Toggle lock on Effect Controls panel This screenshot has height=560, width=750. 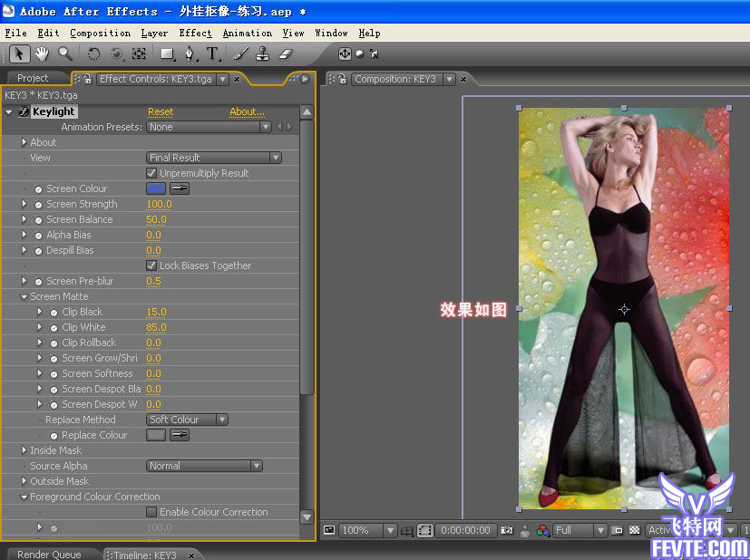(x=88, y=79)
